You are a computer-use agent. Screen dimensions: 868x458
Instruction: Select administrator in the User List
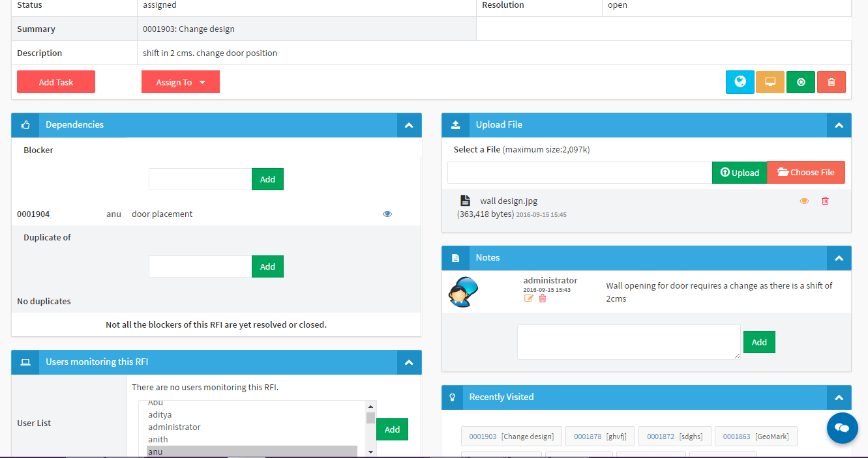tap(252, 427)
